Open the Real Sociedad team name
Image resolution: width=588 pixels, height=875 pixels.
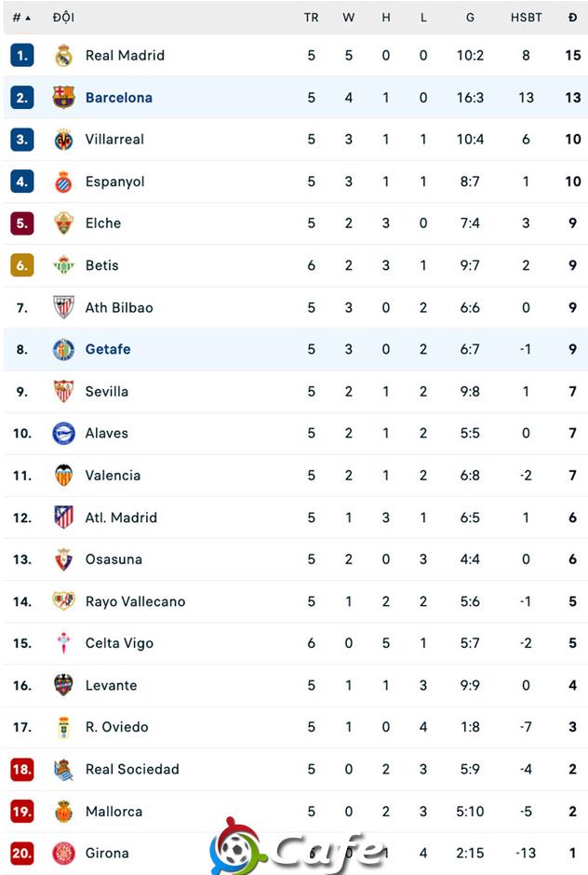click(132, 769)
